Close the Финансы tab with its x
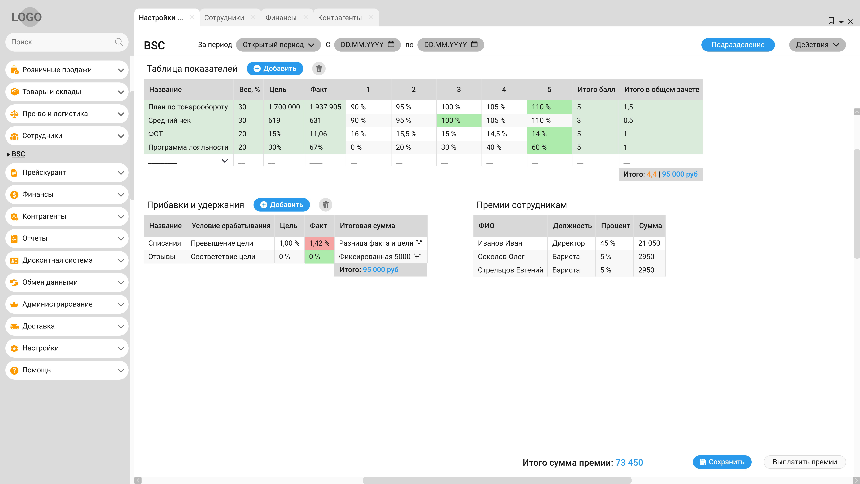860x484 pixels. pyautogui.click(x=305, y=18)
